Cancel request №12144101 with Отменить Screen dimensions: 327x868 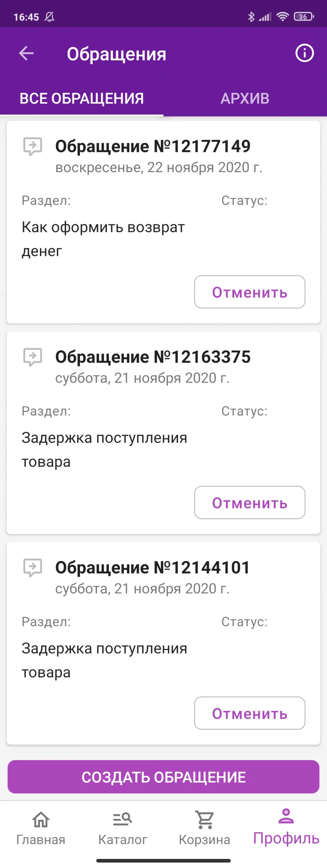[x=250, y=713]
